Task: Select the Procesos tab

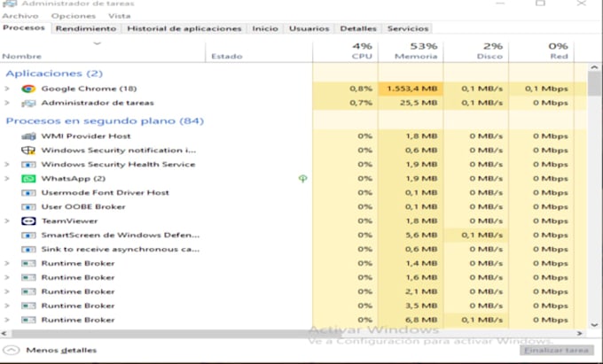Action: (x=24, y=28)
